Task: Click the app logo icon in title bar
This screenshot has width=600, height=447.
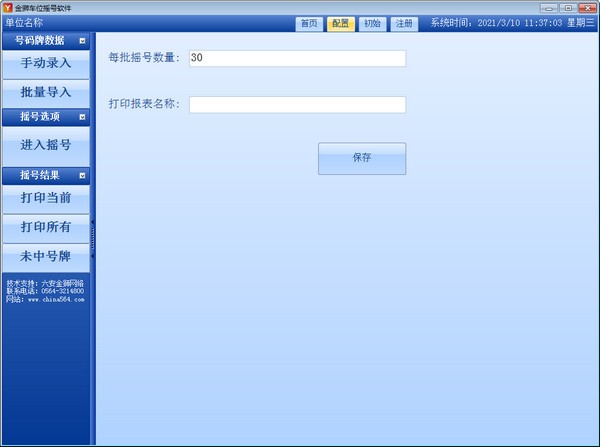Action: coord(7,8)
